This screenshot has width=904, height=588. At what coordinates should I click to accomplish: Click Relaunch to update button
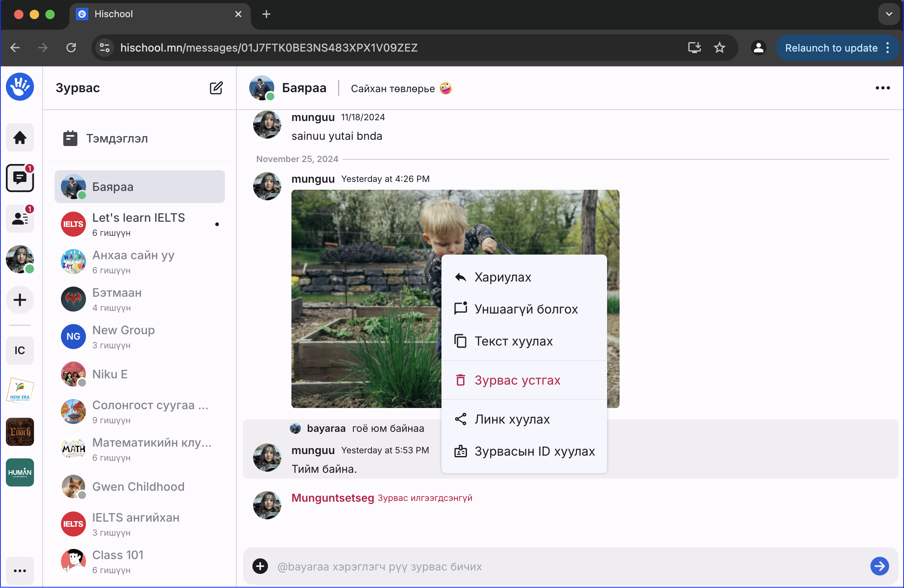[831, 48]
